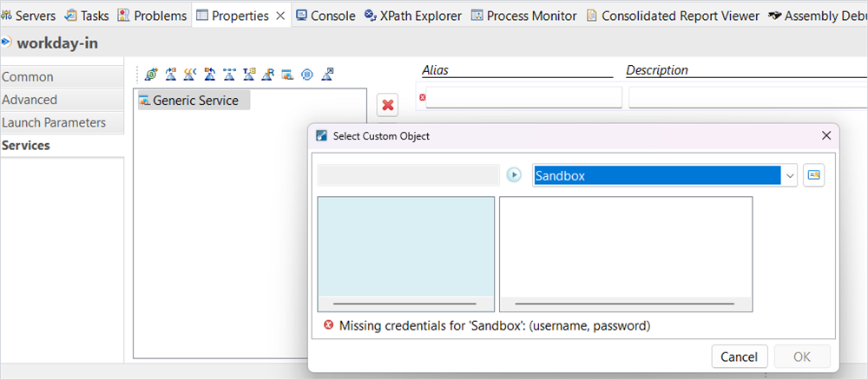The width and height of the screenshot is (868, 380).
Task: Add service icon with bell and orange box arrow right
Action: pyautogui.click(x=171, y=74)
